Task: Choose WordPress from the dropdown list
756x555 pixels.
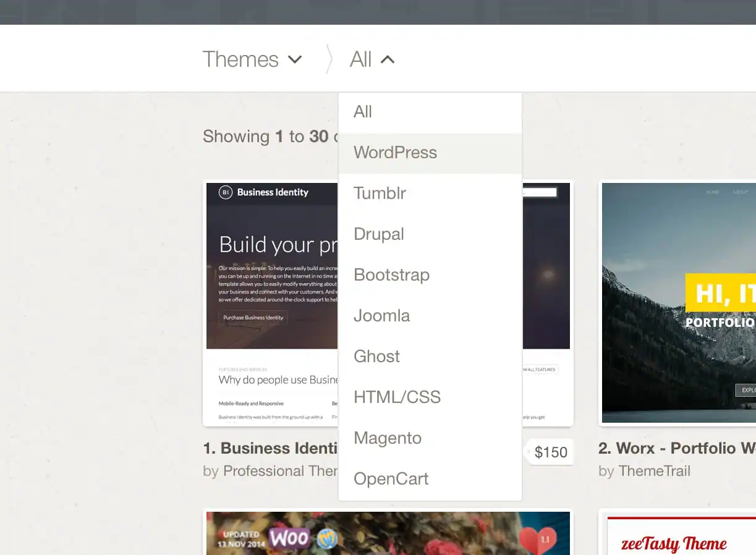Action: tap(430, 153)
